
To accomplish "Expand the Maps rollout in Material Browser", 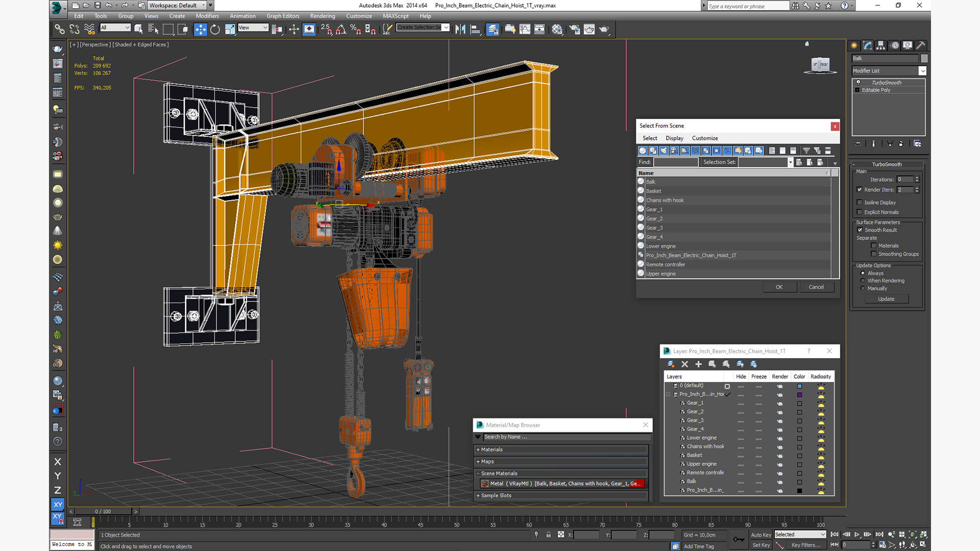I will (x=561, y=462).
